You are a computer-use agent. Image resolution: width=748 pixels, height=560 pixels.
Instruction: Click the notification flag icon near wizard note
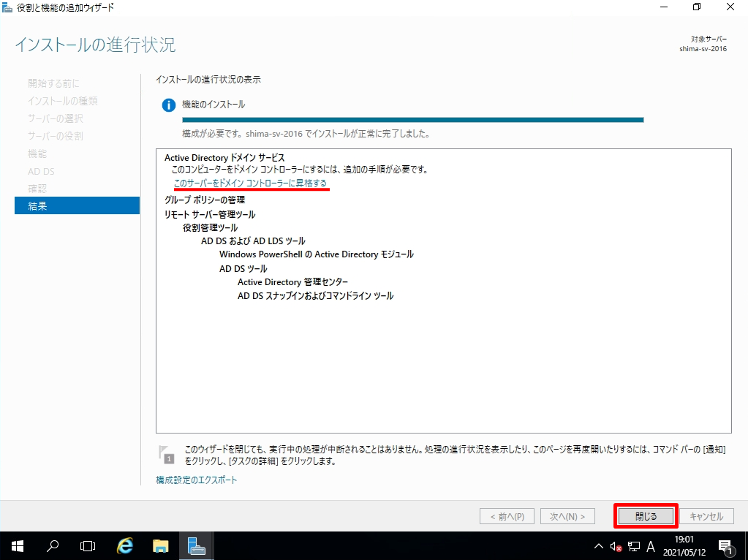point(167,454)
